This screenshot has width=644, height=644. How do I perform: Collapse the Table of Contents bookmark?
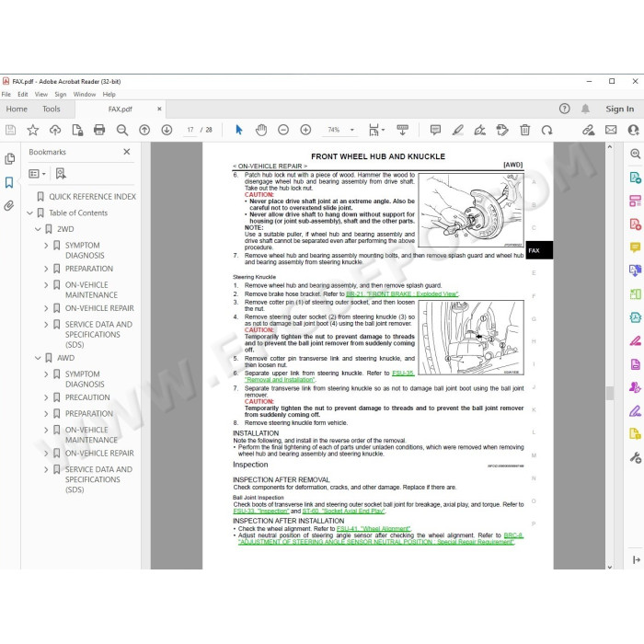[29, 213]
